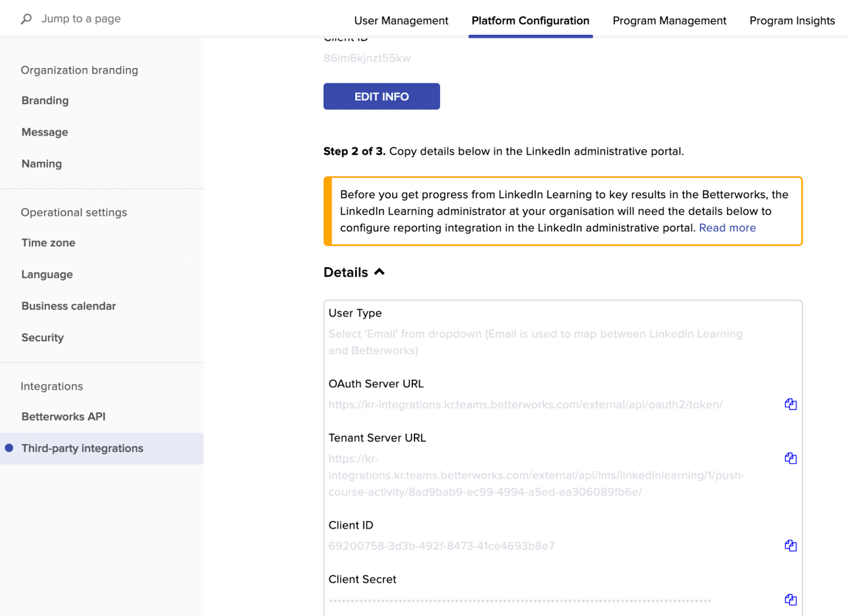Copy the Client Secret value

[790, 600]
